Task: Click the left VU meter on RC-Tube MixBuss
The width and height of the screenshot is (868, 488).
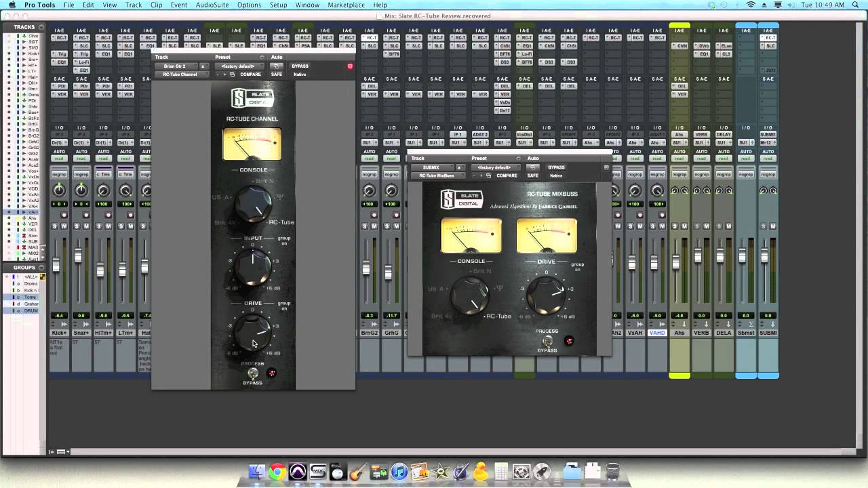Action: (x=471, y=235)
